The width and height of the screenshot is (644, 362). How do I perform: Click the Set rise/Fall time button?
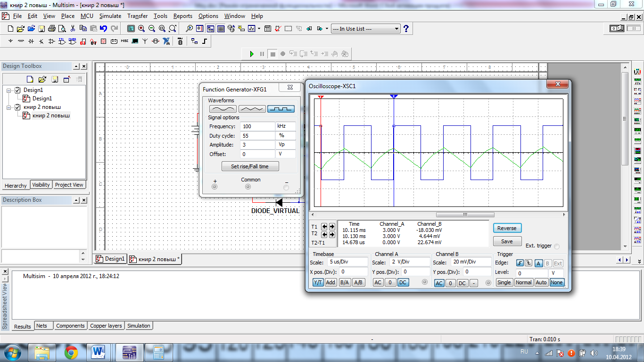click(x=250, y=166)
